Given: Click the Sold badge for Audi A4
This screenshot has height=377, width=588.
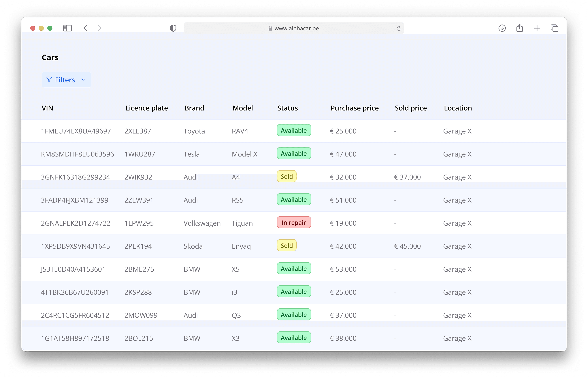Looking at the screenshot, I should [x=287, y=176].
